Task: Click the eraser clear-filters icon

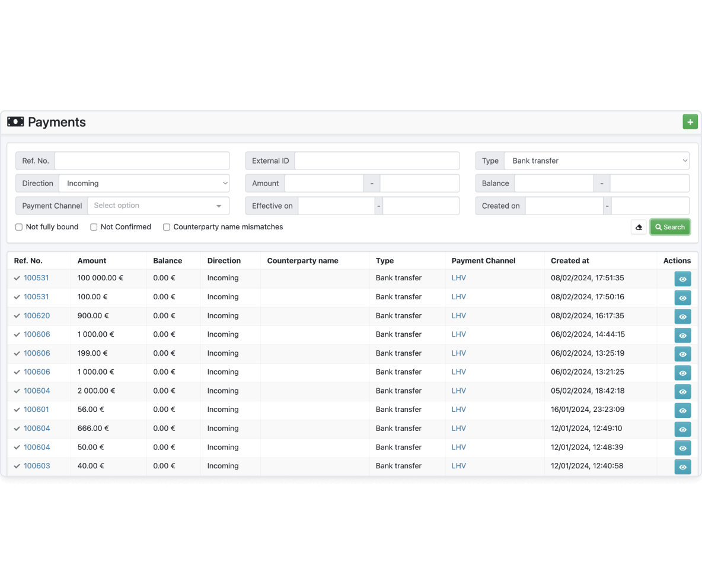Action: click(x=639, y=228)
